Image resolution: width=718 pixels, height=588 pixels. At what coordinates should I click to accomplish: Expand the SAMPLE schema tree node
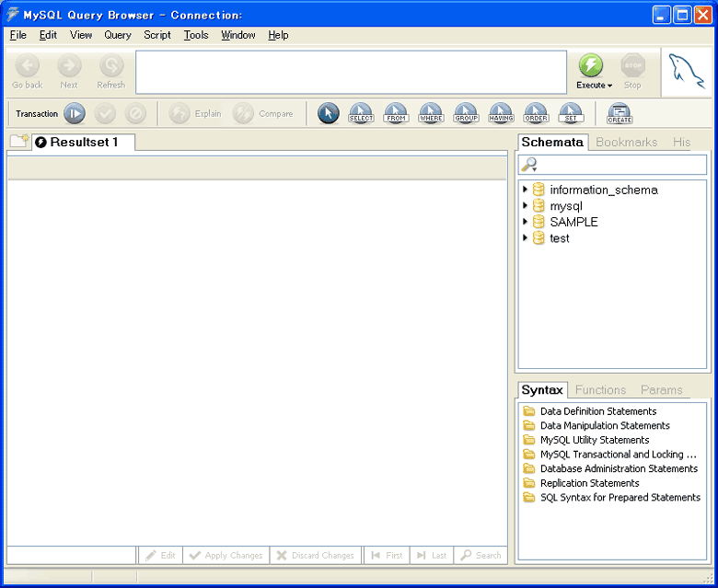click(x=526, y=222)
